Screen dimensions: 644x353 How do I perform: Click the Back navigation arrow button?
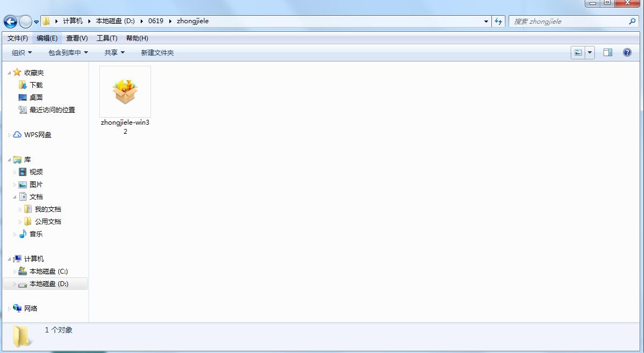[x=10, y=22]
